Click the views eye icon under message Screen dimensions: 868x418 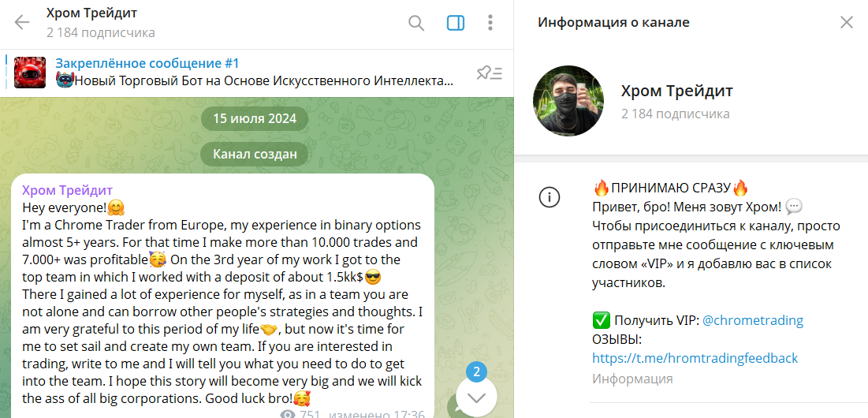coord(287,414)
